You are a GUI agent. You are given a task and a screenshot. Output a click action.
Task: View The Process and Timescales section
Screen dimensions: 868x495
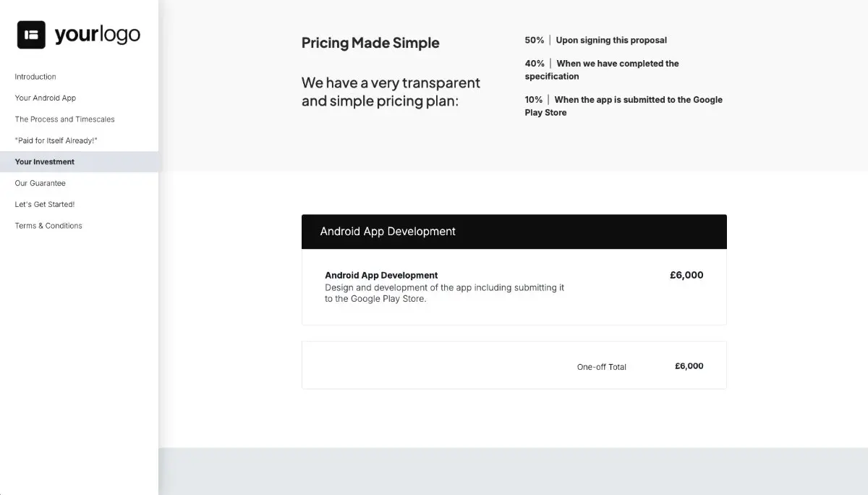point(64,119)
